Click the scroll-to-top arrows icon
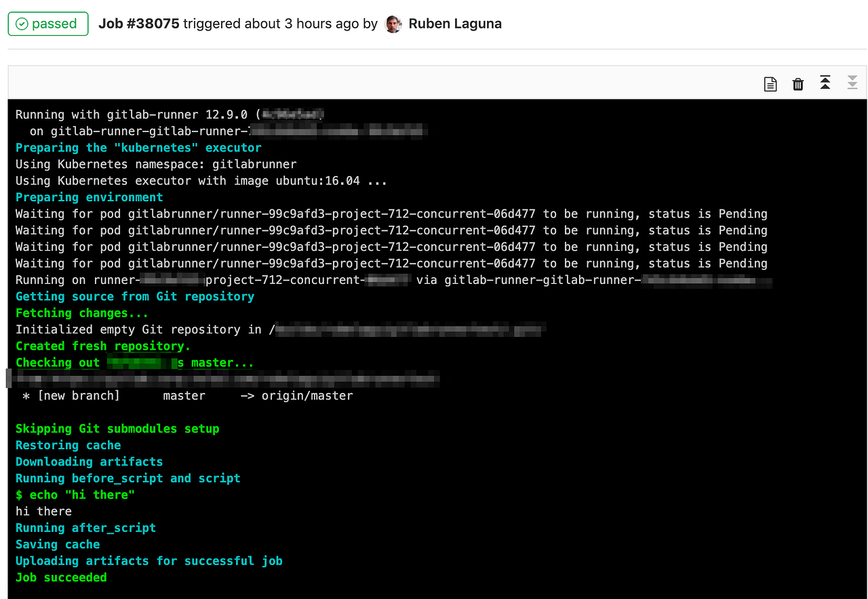This screenshot has height=599, width=868. pos(825,83)
